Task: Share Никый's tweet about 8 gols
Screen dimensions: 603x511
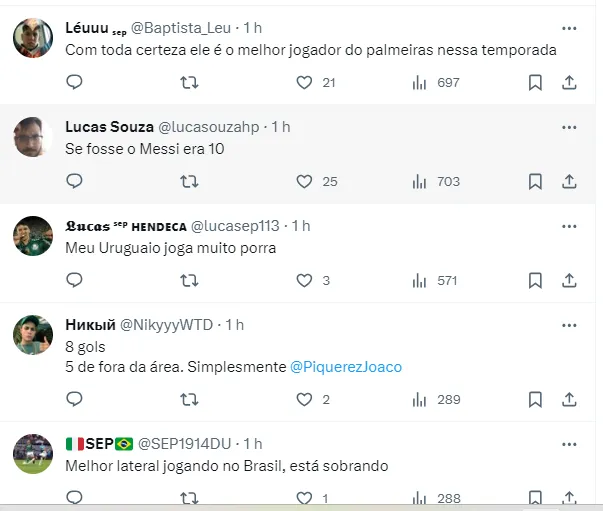Action: [x=568, y=399]
